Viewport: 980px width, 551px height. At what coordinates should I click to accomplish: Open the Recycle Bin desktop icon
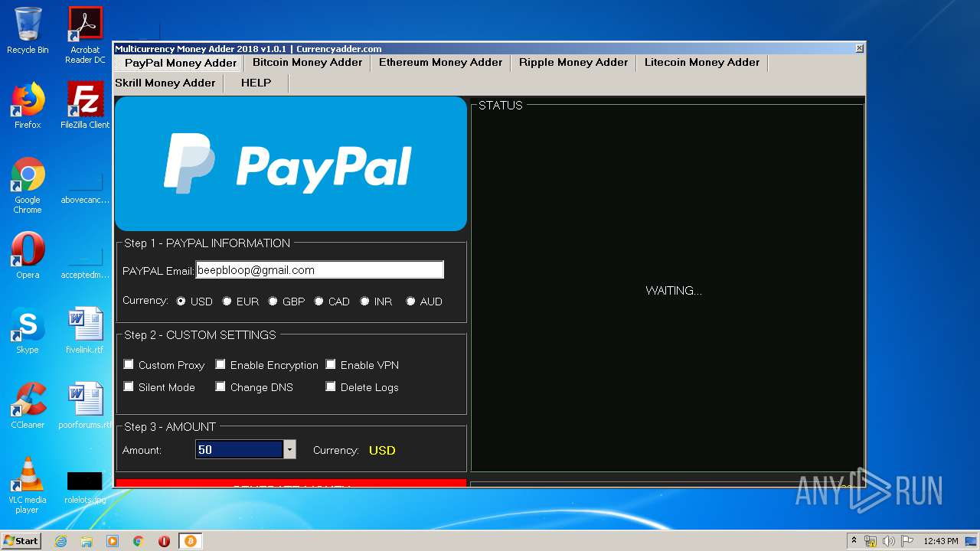pos(28,31)
